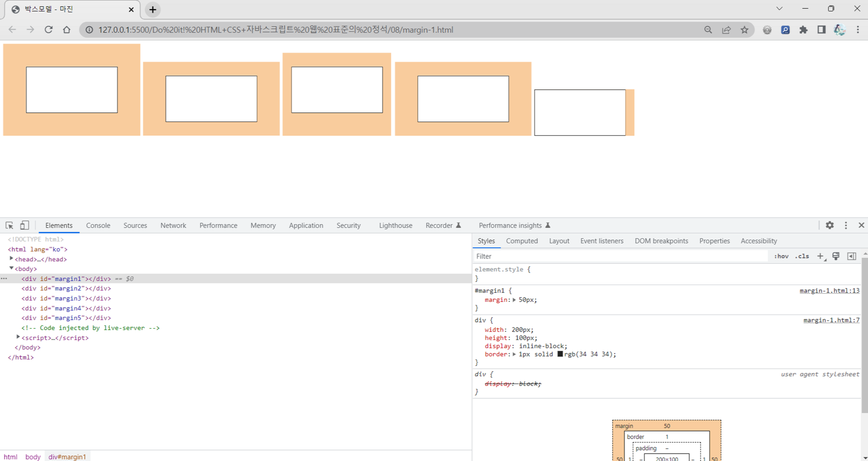Open the DOM breakpoints pane
The width and height of the screenshot is (868, 461).
[x=661, y=241]
